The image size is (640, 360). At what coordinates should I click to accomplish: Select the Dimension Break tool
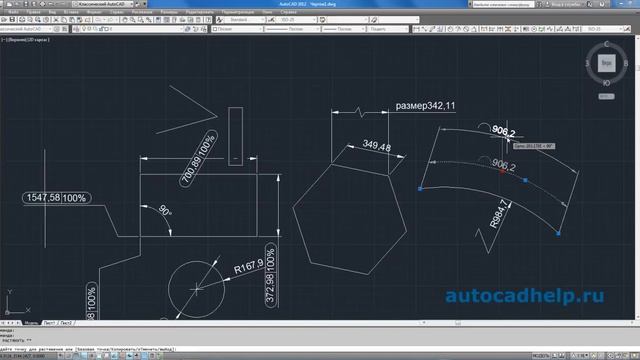point(516,29)
